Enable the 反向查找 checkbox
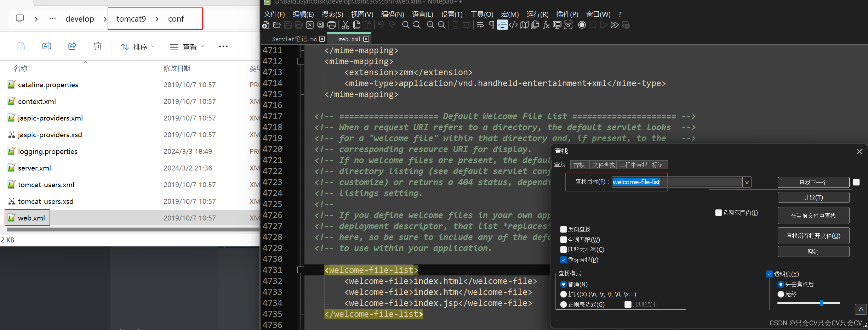 [564, 229]
